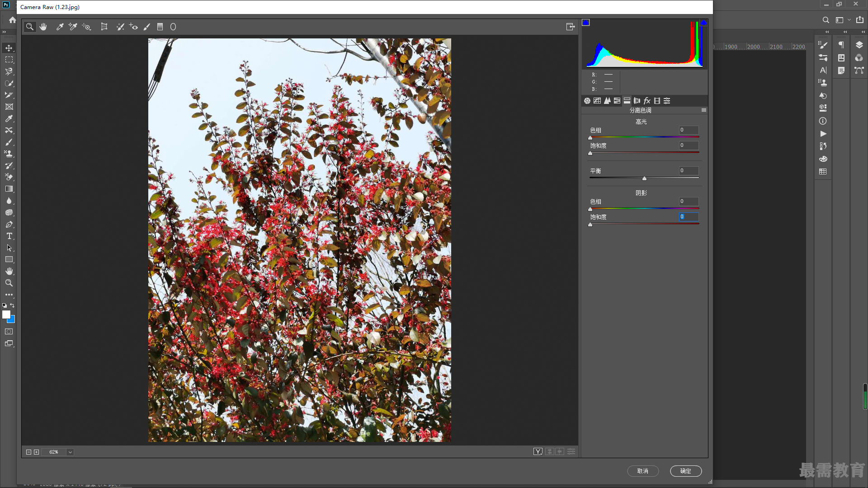Select the Color Sampler tool
868x488 pixels.
pos(73,27)
